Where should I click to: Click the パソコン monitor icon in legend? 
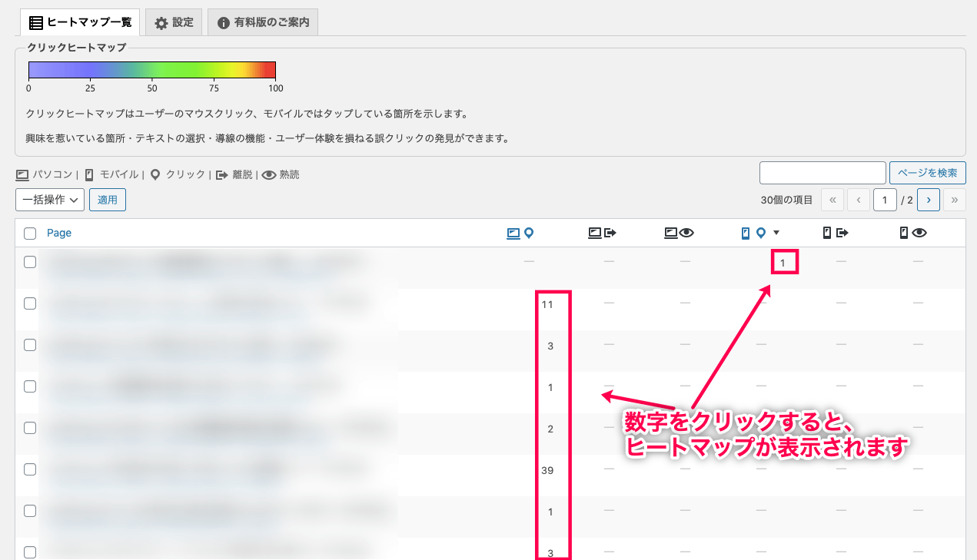pyautogui.click(x=22, y=175)
